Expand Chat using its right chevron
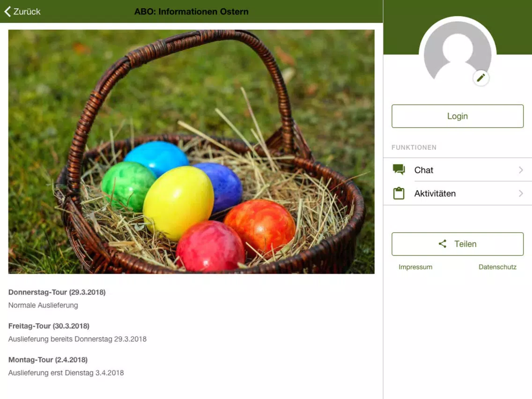Image resolution: width=532 pixels, height=399 pixels. pos(521,170)
